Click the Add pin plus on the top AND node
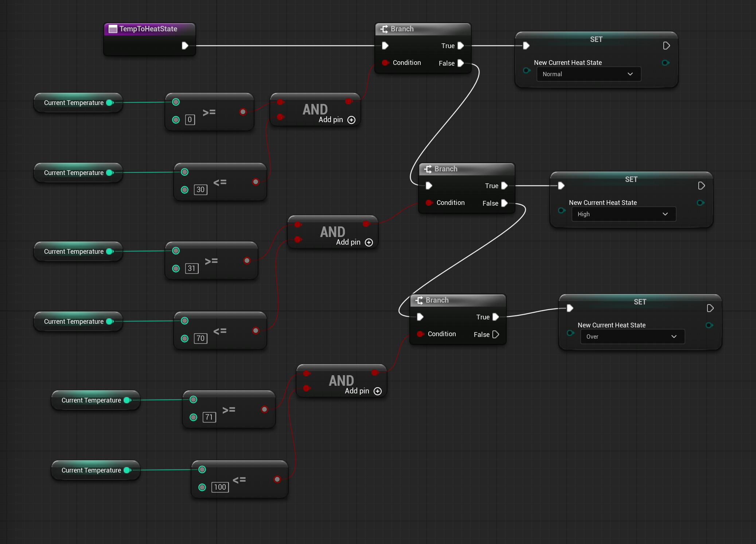This screenshot has width=756, height=544. point(351,120)
